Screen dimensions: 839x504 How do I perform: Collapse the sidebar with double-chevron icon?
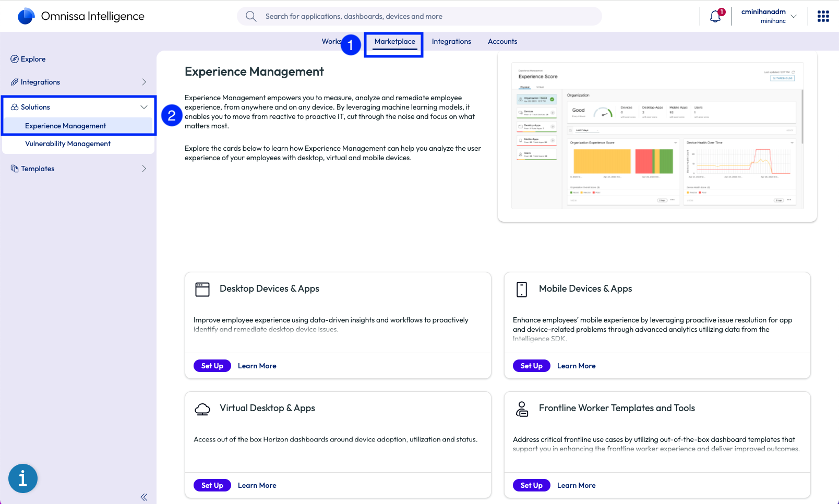[x=144, y=497]
